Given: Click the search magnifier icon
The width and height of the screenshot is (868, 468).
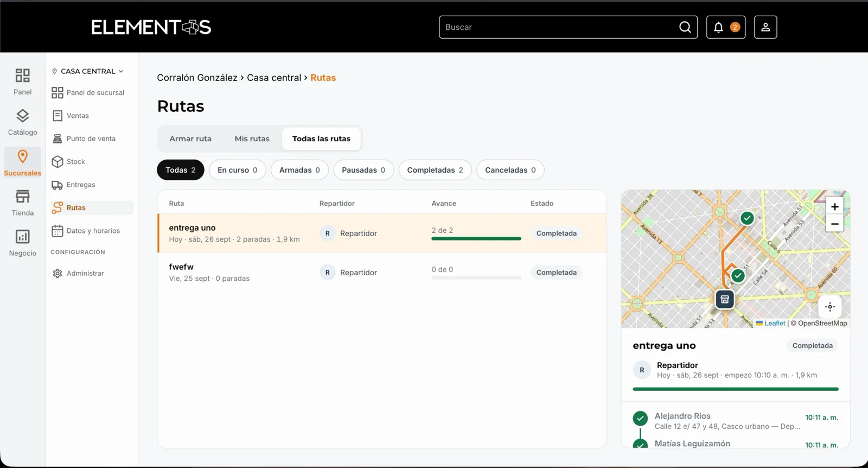Looking at the screenshot, I should click(685, 27).
